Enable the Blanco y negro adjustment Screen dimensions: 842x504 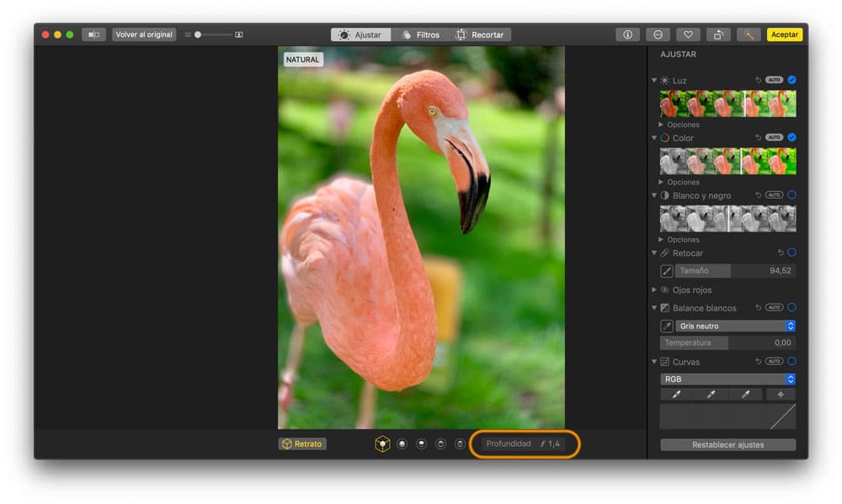(791, 195)
